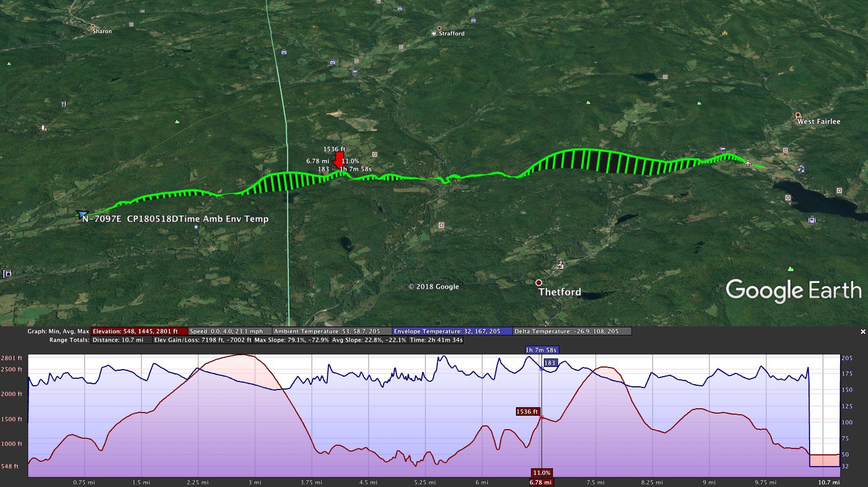Viewport: 868px width, 487px height.
Task: Select the person icon above the Thetford label
Action: [560, 264]
